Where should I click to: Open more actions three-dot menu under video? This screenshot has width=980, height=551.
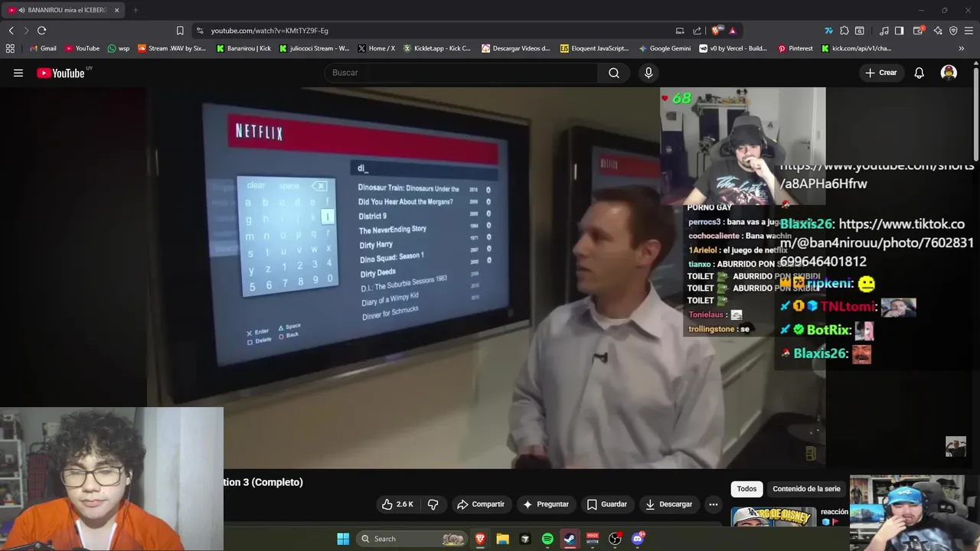coord(713,504)
